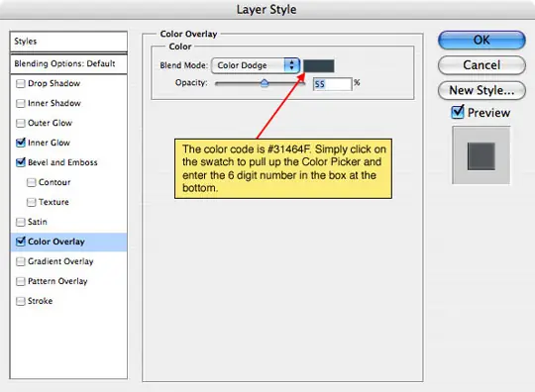This screenshot has height=392, width=535.
Task: Click the Opacity percentage input field
Action: pos(332,84)
